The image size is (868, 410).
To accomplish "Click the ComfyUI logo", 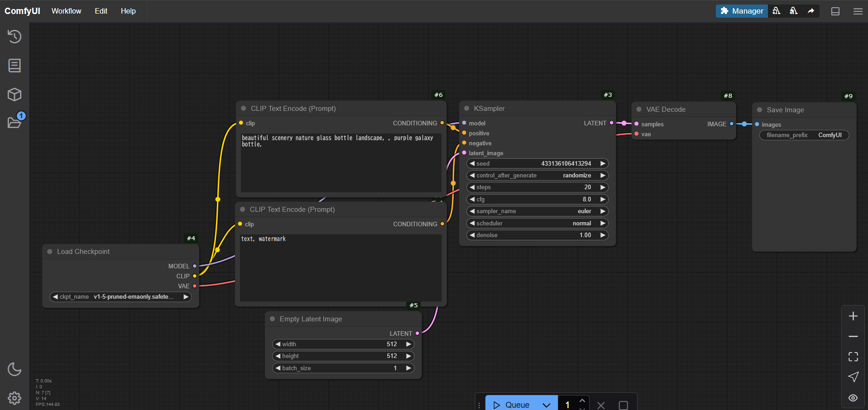I will click(22, 11).
